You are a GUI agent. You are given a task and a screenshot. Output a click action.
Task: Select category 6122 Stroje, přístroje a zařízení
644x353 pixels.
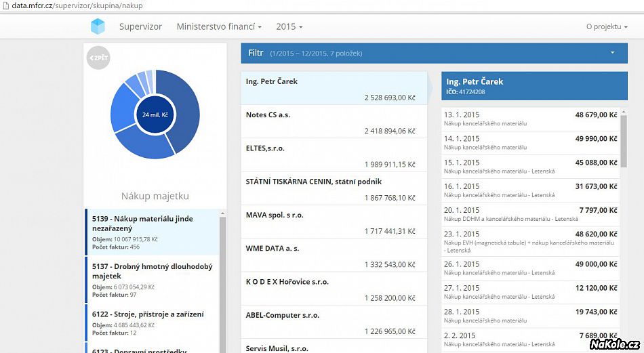click(152, 323)
